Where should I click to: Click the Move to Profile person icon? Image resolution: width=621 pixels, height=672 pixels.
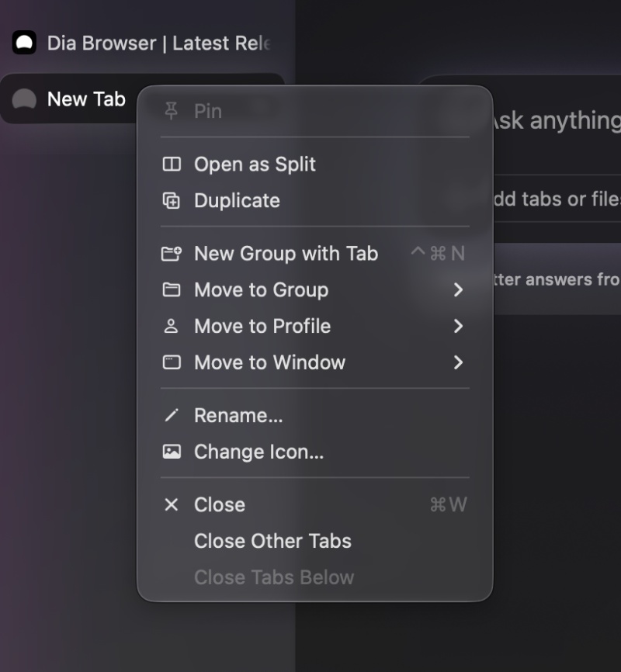pos(171,326)
